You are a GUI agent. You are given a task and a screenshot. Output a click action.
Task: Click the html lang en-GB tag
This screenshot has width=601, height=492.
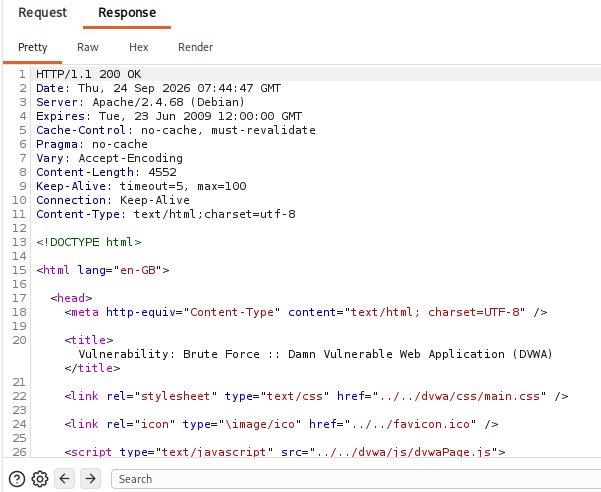103,270
